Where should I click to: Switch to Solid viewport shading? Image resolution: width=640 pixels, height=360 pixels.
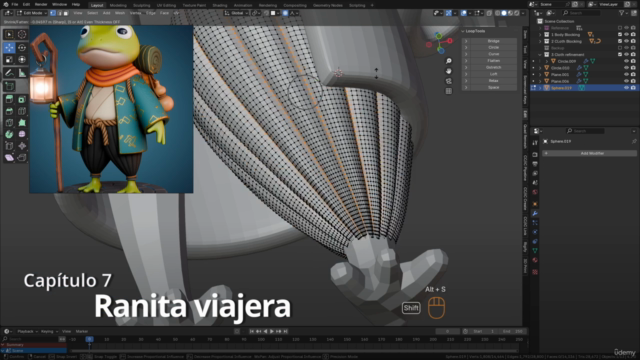pyautogui.click(x=504, y=13)
